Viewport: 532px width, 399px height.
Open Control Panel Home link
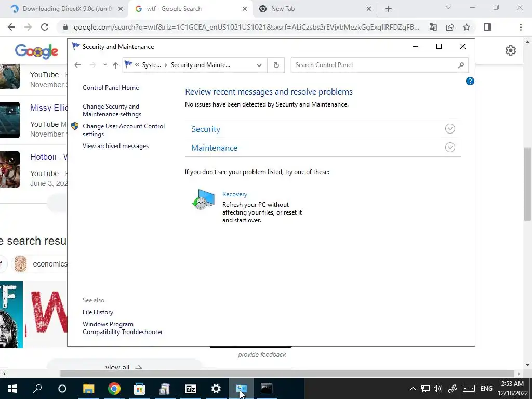click(x=111, y=87)
